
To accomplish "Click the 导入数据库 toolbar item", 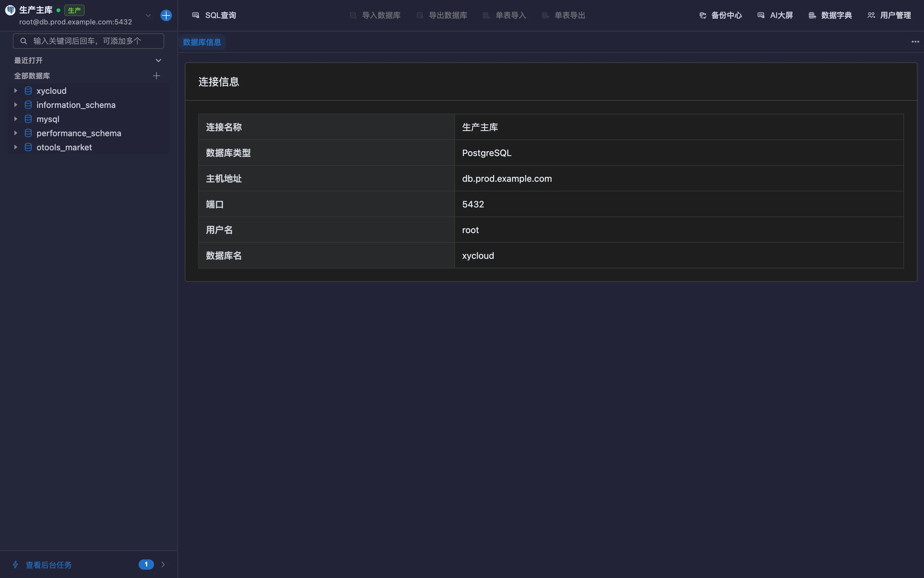I will 375,15.
